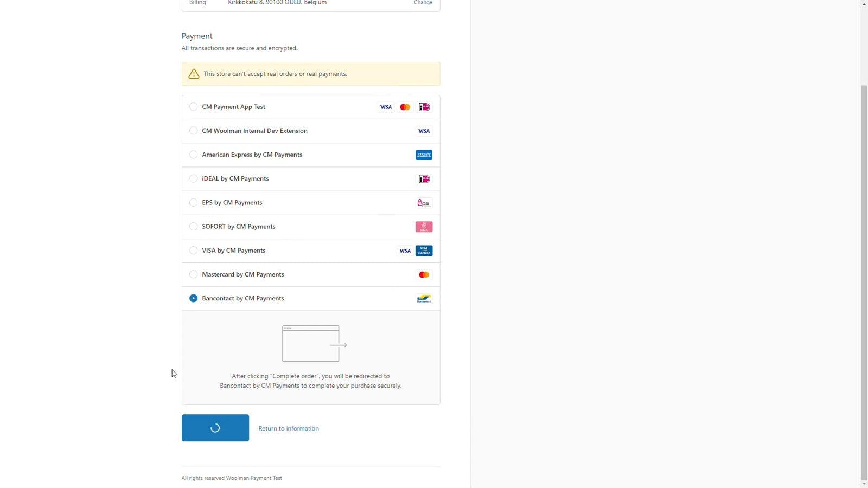Click the VISA Electron icon on the VISA row

coord(424,251)
